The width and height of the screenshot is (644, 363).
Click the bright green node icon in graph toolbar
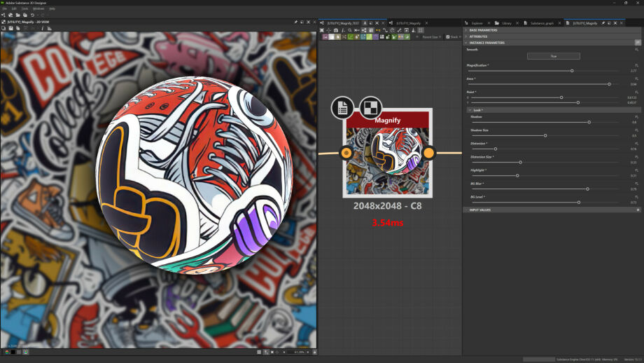(x=369, y=37)
